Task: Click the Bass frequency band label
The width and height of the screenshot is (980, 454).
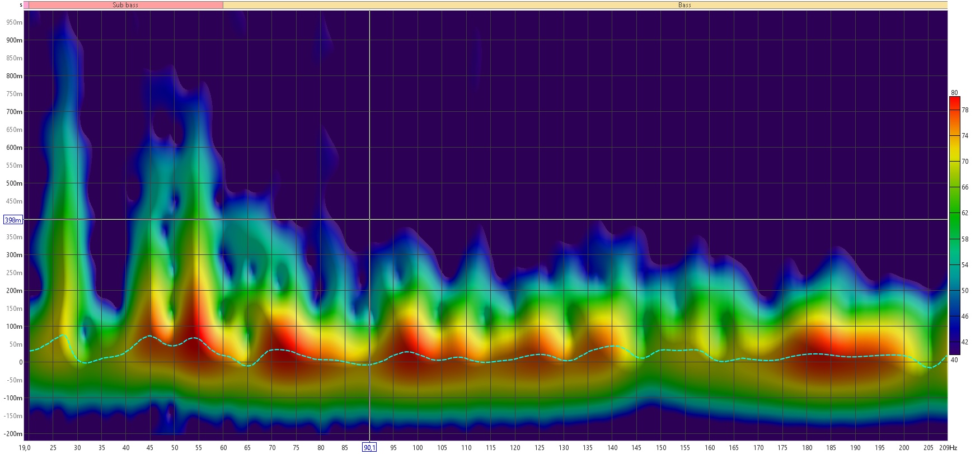Action: click(684, 5)
